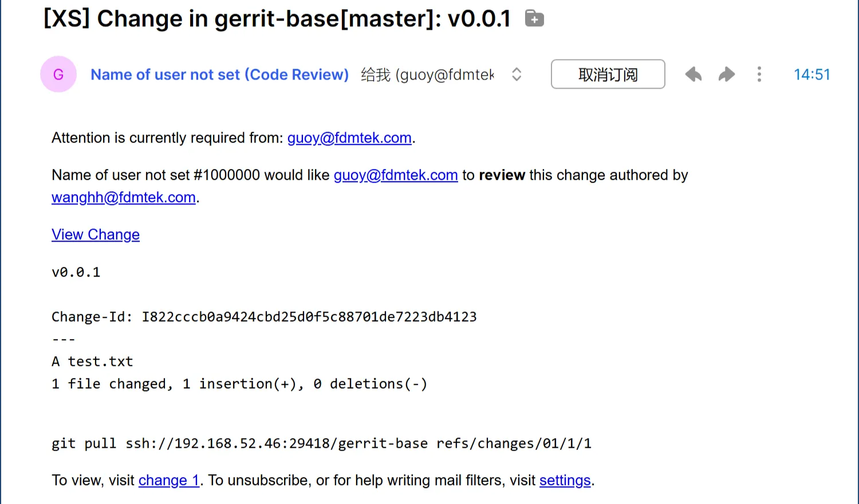Click the A test.txt file line
859x504 pixels.
[92, 361]
